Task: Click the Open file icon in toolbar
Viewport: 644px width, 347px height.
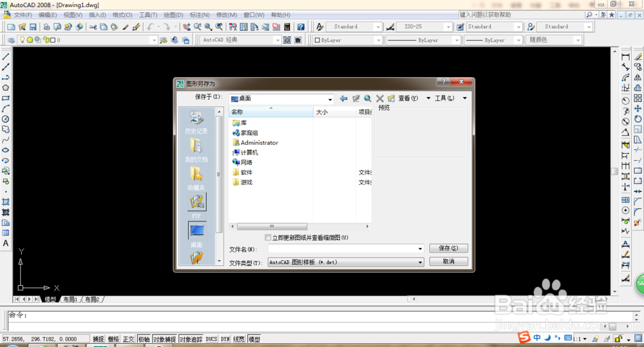Action: pyautogui.click(x=22, y=26)
